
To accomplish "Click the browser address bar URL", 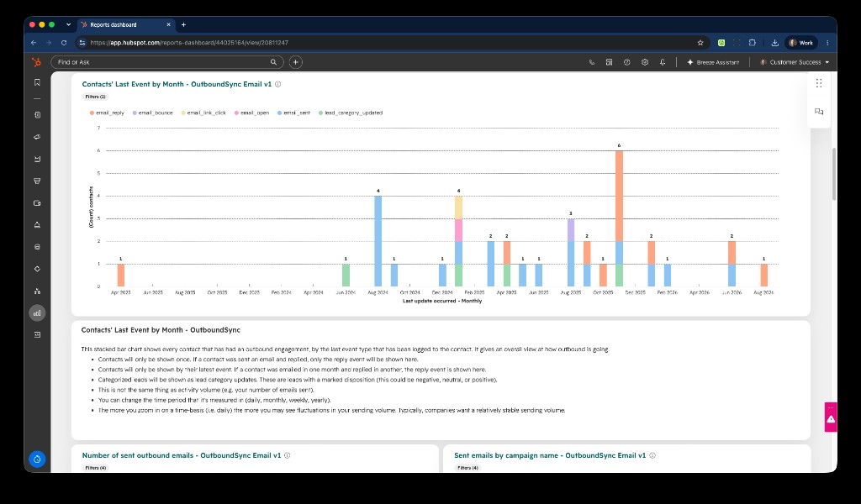I will tap(189, 42).
